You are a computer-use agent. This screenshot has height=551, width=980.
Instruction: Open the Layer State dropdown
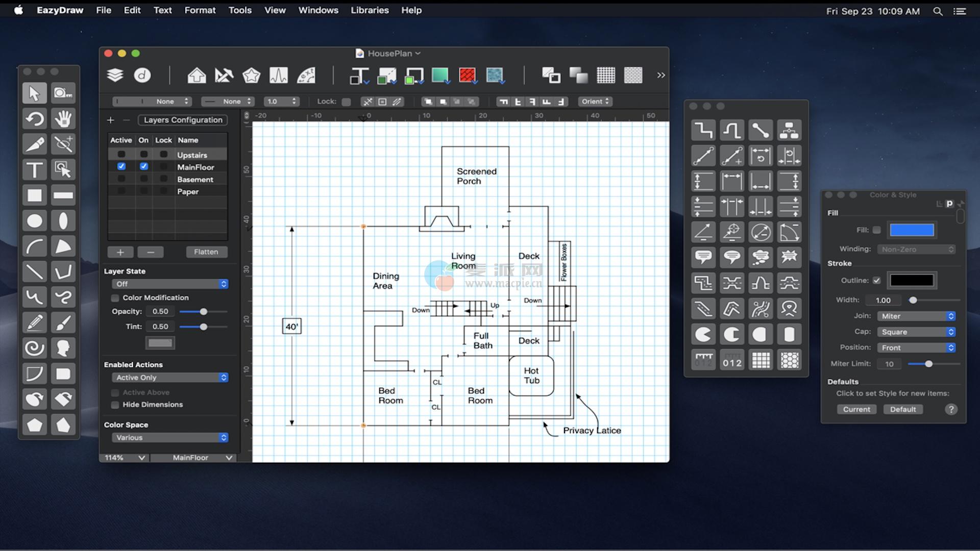pos(170,284)
